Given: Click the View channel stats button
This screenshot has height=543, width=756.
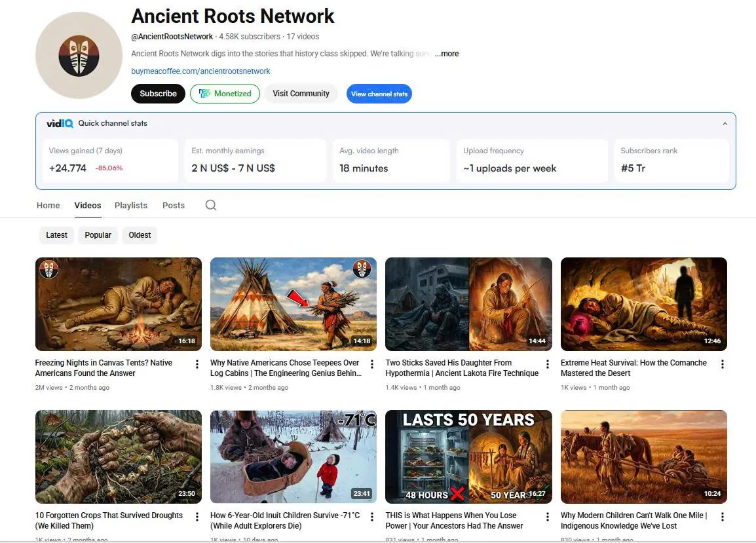Looking at the screenshot, I should pyautogui.click(x=379, y=94).
